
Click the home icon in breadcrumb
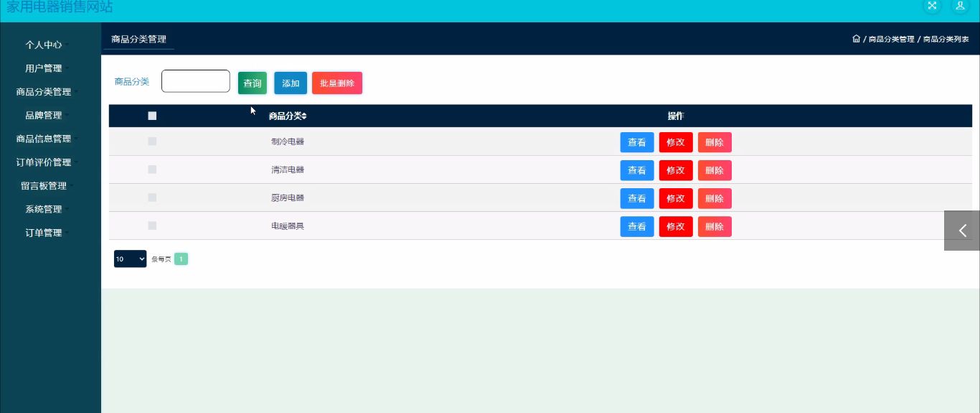pos(856,39)
